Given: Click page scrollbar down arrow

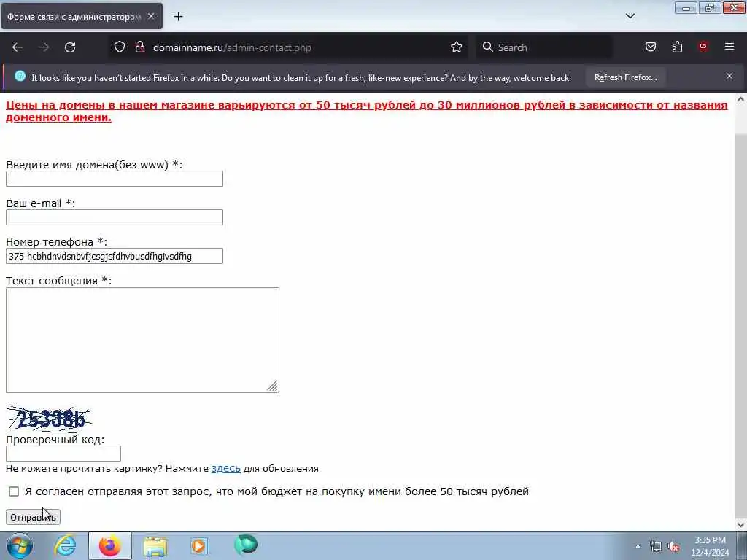Looking at the screenshot, I should [x=741, y=524].
